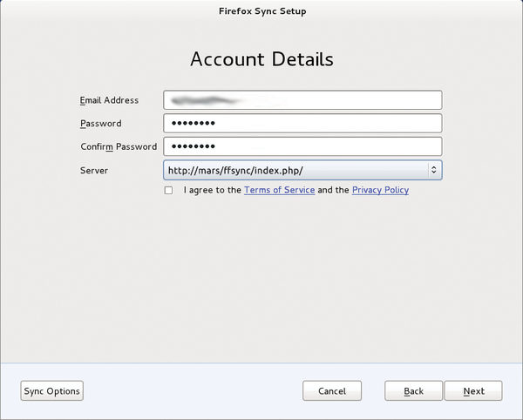Screen dimensions: 523x420
Task: Open the Server dropdown arrows
Action: 433,170
